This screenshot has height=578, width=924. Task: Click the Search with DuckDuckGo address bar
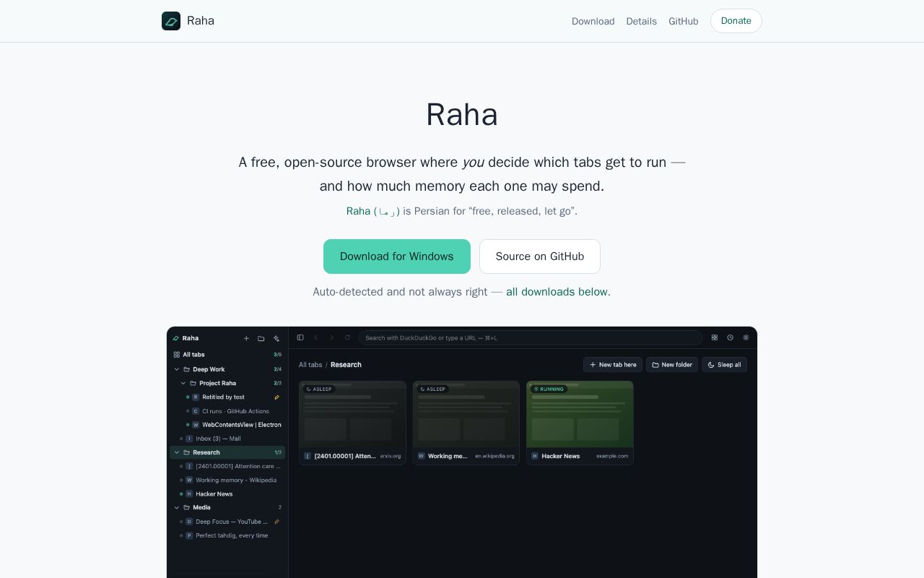coord(531,337)
